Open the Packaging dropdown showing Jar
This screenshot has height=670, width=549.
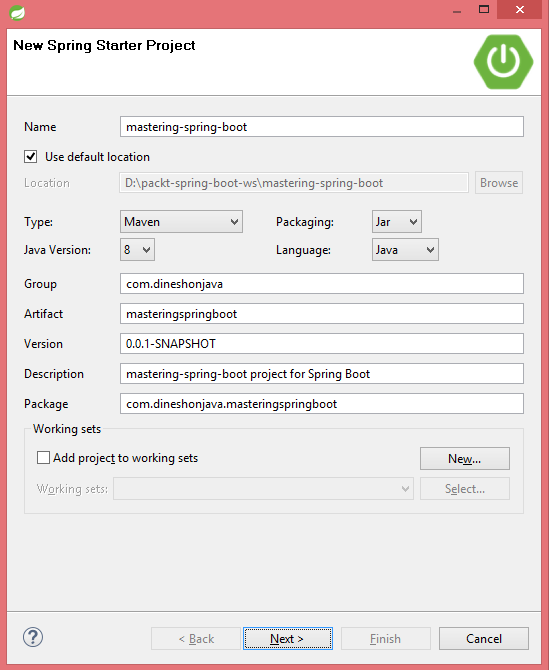point(396,222)
